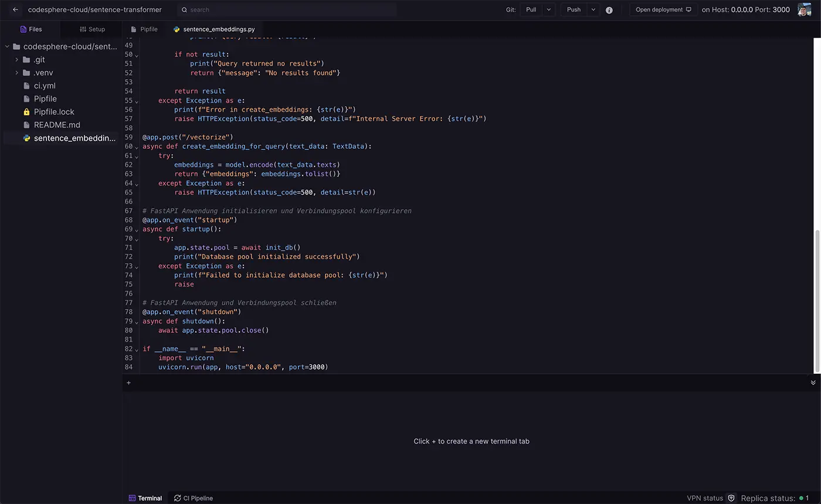
Task: Open the Git Pull dropdown arrow
Action: click(x=548, y=10)
